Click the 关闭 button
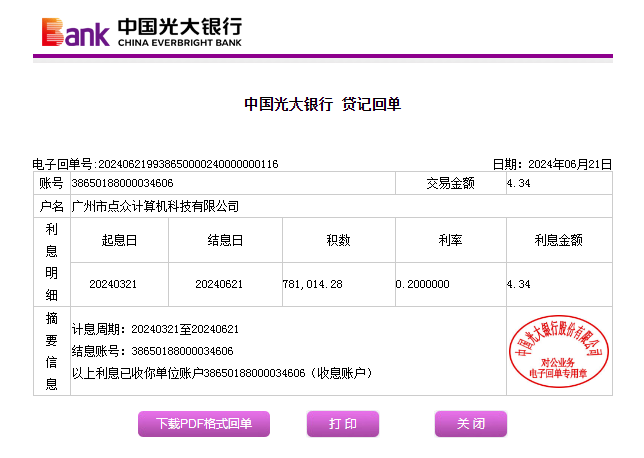This screenshot has width=644, height=458. pyautogui.click(x=471, y=423)
